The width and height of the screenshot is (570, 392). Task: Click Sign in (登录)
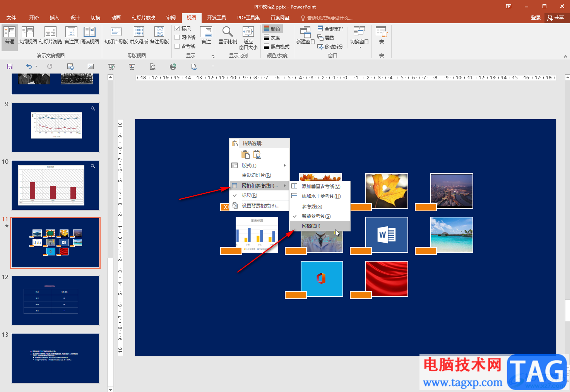536,18
